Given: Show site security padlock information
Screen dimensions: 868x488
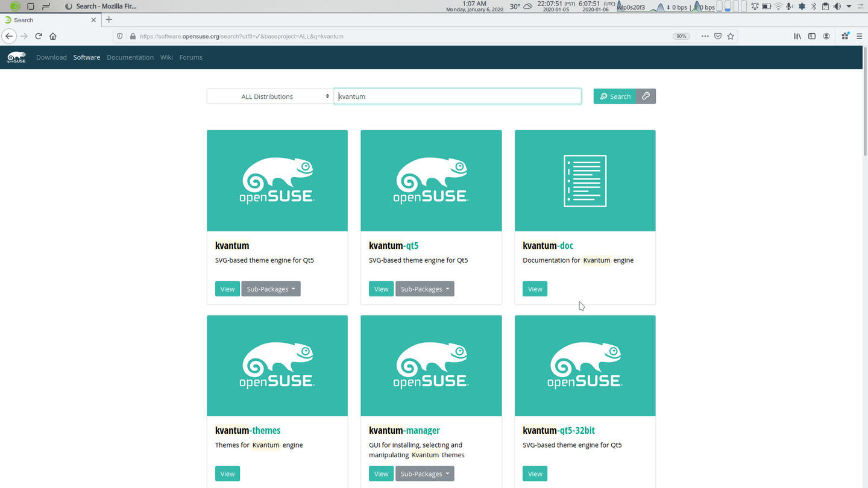Looking at the screenshot, I should [x=133, y=36].
